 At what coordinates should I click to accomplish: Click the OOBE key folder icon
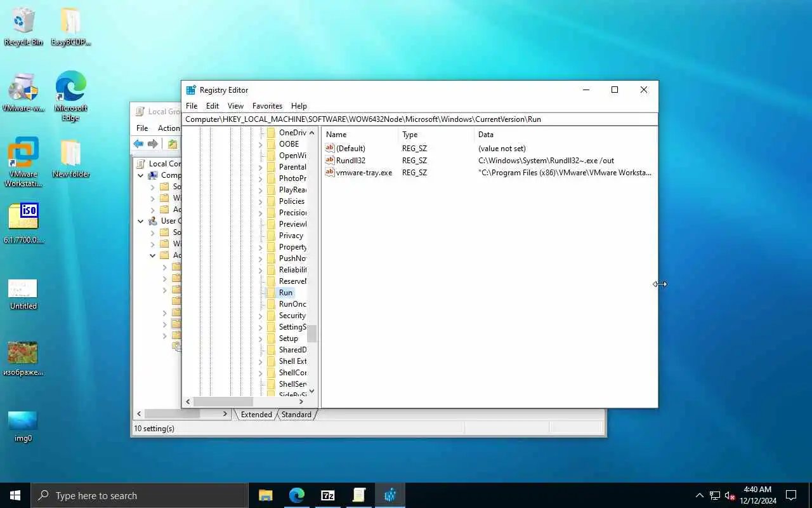coord(271,144)
